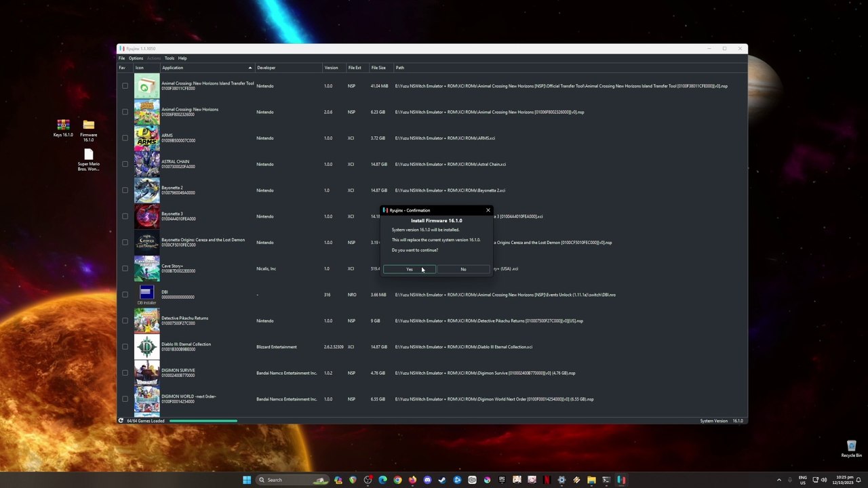Click the refresh icon beside Games Loaded
The height and width of the screenshot is (488, 868).
[121, 421]
